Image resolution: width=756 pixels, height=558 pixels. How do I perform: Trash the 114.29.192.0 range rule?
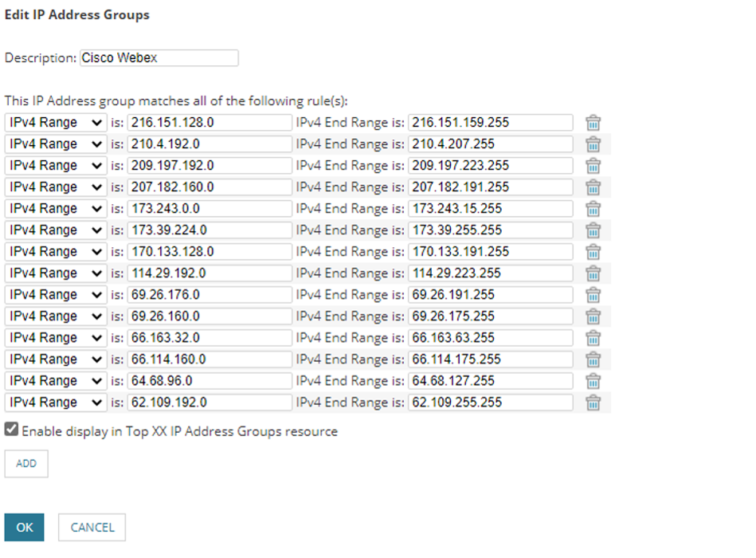tap(593, 273)
